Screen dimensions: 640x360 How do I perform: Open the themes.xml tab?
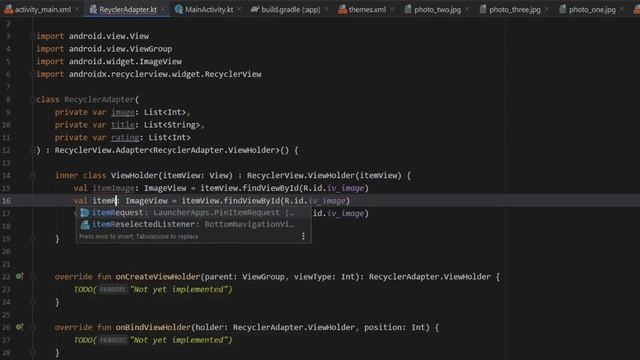(x=367, y=9)
